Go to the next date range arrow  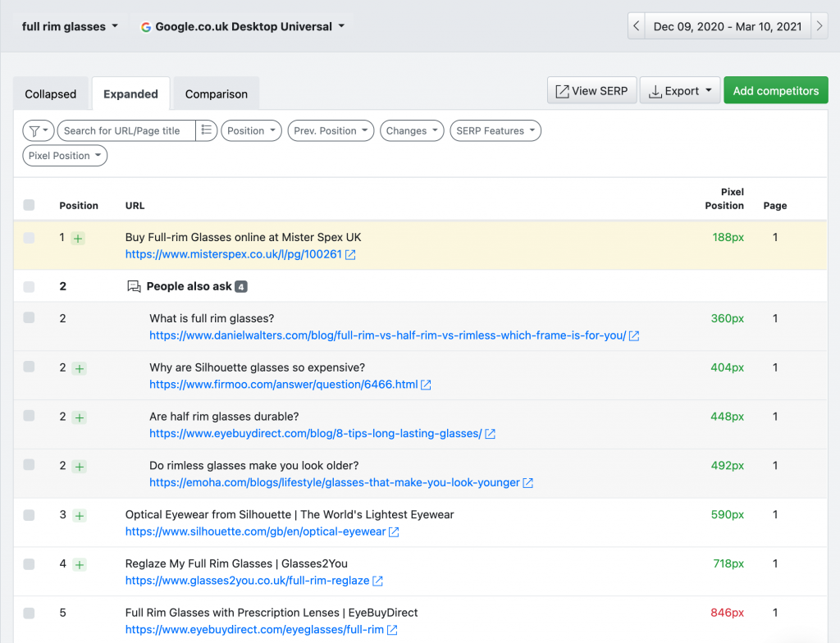tap(819, 26)
